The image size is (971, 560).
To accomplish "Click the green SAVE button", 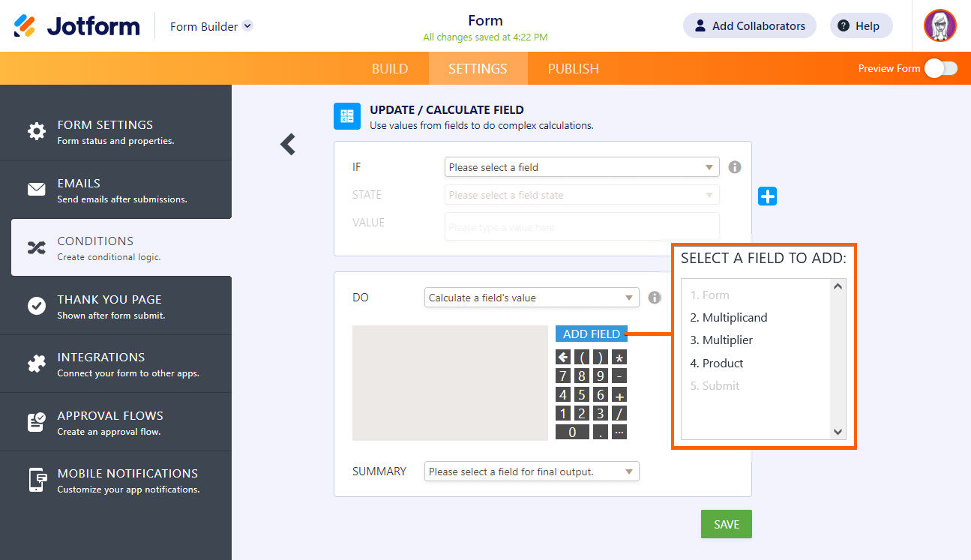I will pyautogui.click(x=726, y=524).
